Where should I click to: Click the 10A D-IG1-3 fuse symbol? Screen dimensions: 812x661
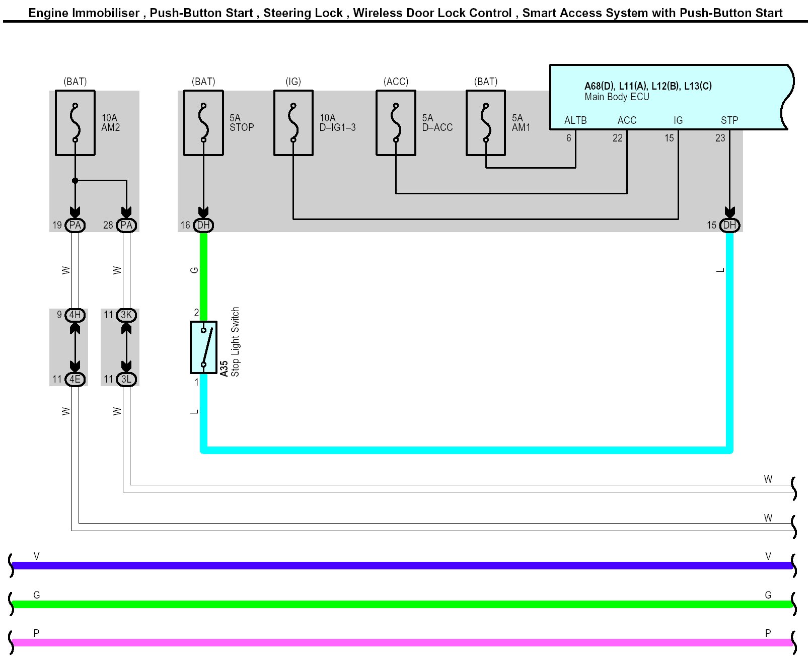293,123
